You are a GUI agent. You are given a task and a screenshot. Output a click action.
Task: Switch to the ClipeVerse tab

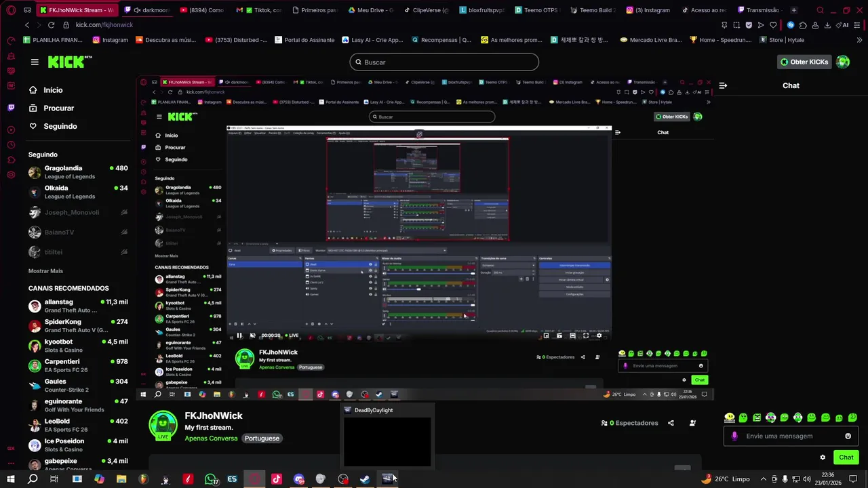click(x=425, y=10)
